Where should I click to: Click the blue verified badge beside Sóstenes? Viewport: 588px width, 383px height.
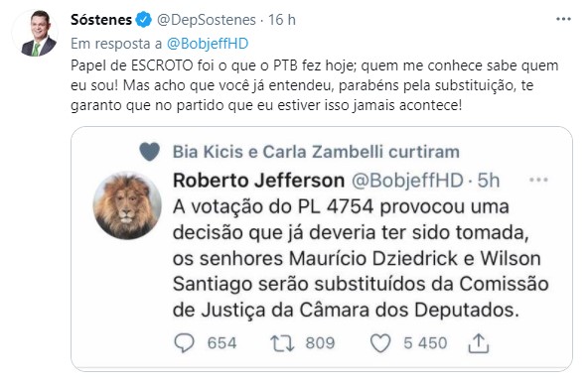(144, 20)
